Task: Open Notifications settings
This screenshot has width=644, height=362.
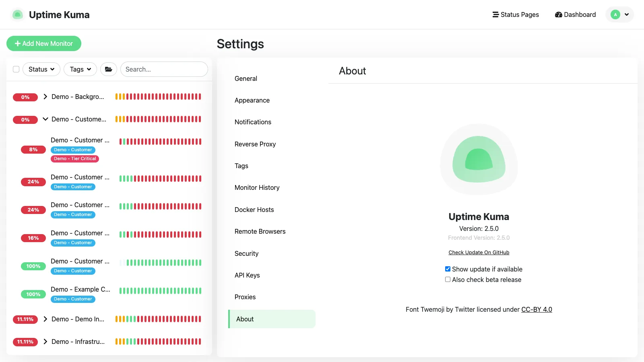Action: point(272,122)
